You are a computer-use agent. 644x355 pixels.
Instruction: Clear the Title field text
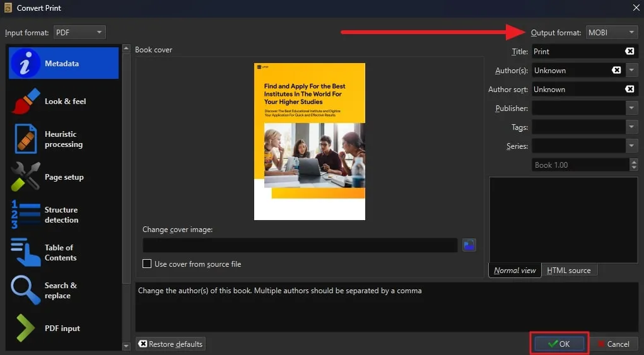629,52
